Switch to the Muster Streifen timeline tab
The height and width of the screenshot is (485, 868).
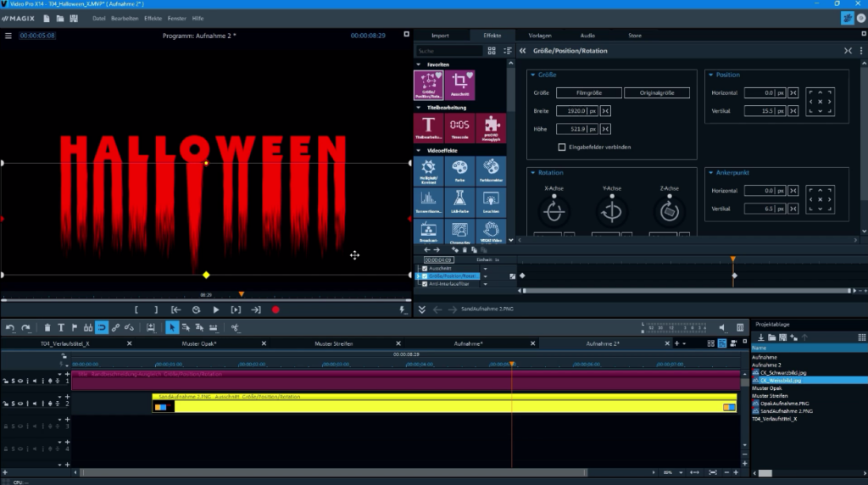(334, 343)
